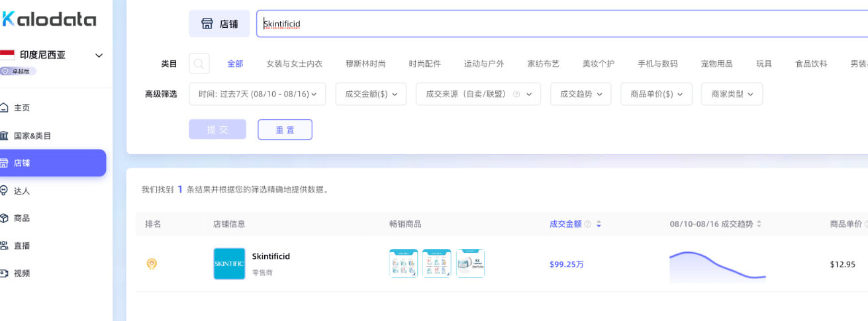Open 视频 sidebar menu item
The width and height of the screenshot is (868, 321).
tap(22, 273)
